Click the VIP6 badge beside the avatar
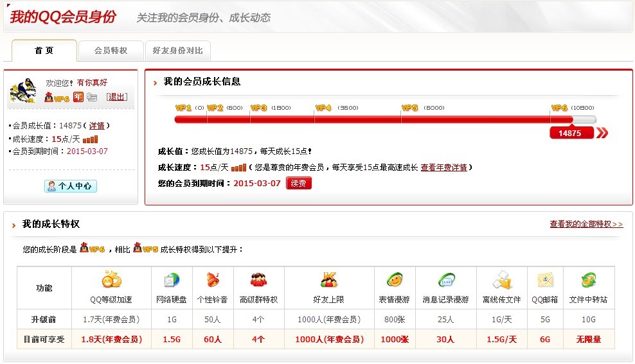Viewport: 635px width, 364px height. click(57, 98)
